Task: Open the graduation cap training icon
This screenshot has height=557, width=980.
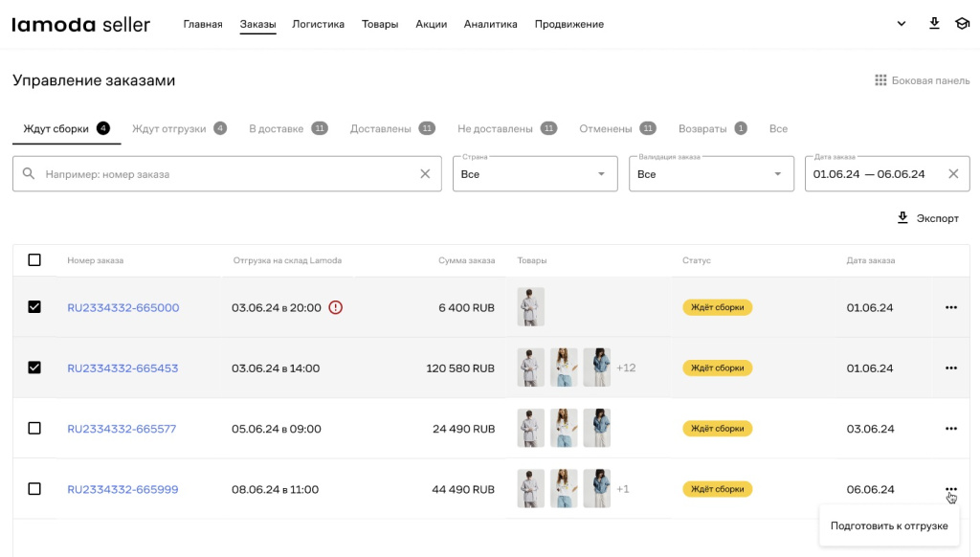Action: 962,24
